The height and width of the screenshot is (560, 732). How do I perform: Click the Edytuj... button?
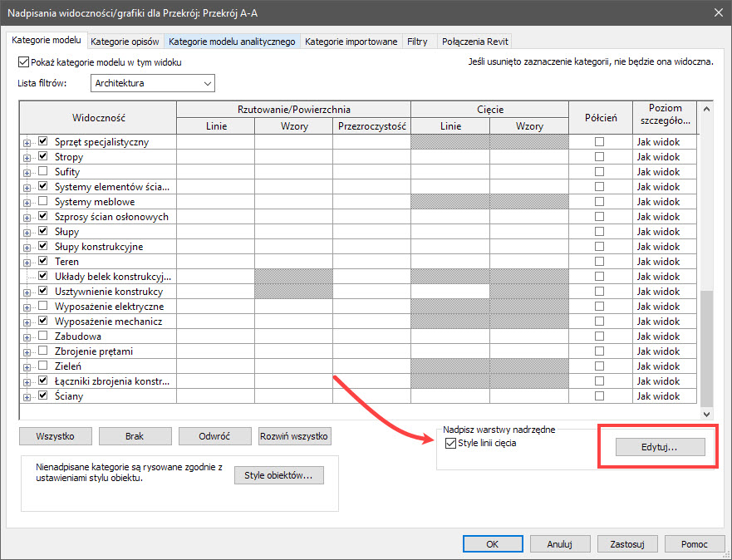pyautogui.click(x=660, y=447)
